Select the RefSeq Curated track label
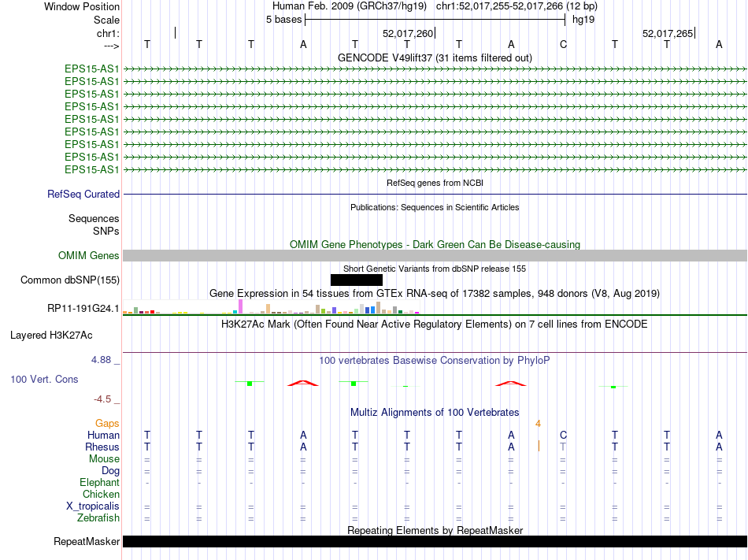 click(x=83, y=194)
